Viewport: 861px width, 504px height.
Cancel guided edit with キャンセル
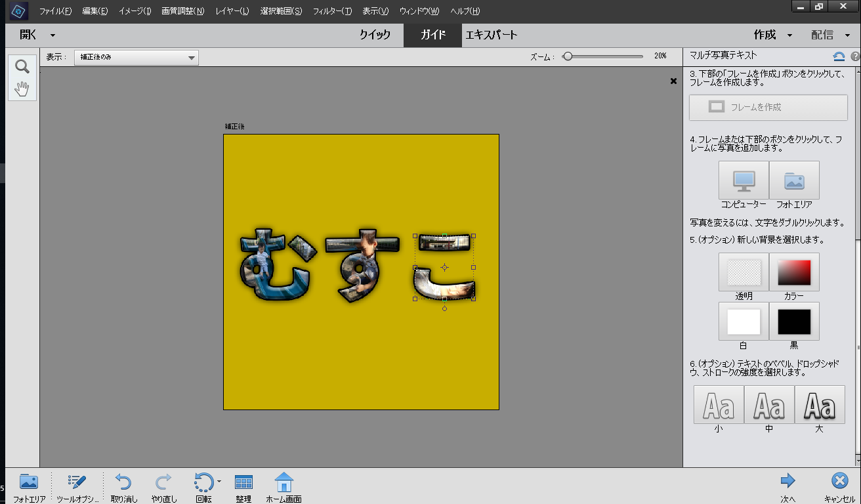(839, 488)
